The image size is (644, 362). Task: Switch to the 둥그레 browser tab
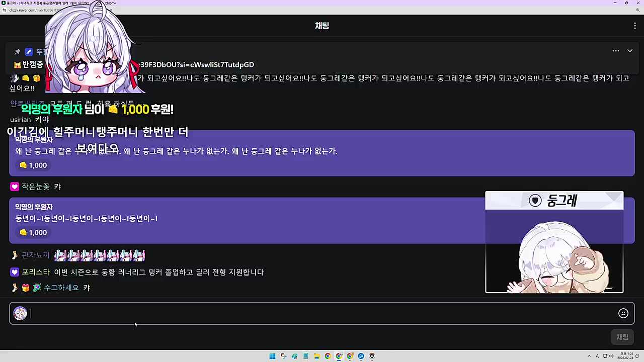pos(50,3)
